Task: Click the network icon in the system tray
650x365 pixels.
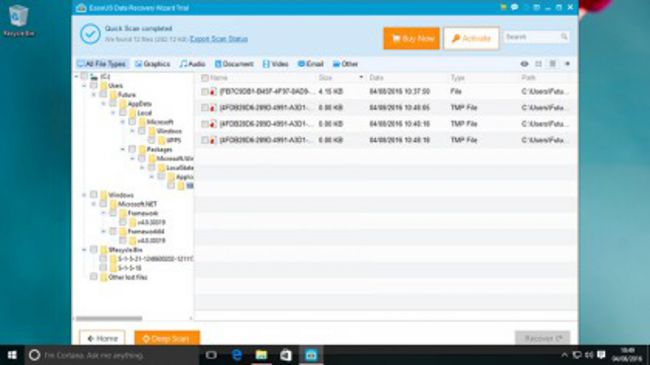Action: pyautogui.click(x=577, y=355)
